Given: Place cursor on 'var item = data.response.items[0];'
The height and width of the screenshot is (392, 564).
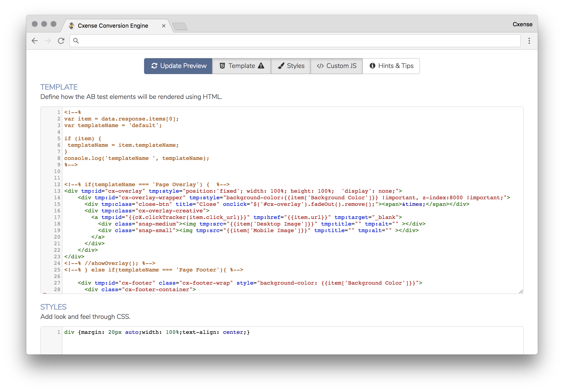Looking at the screenshot, I should (121, 119).
